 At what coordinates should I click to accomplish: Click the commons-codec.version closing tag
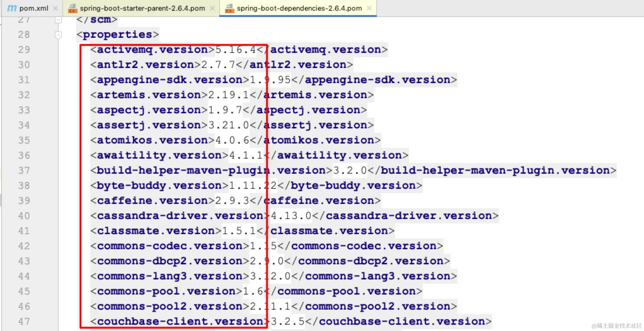360,246
